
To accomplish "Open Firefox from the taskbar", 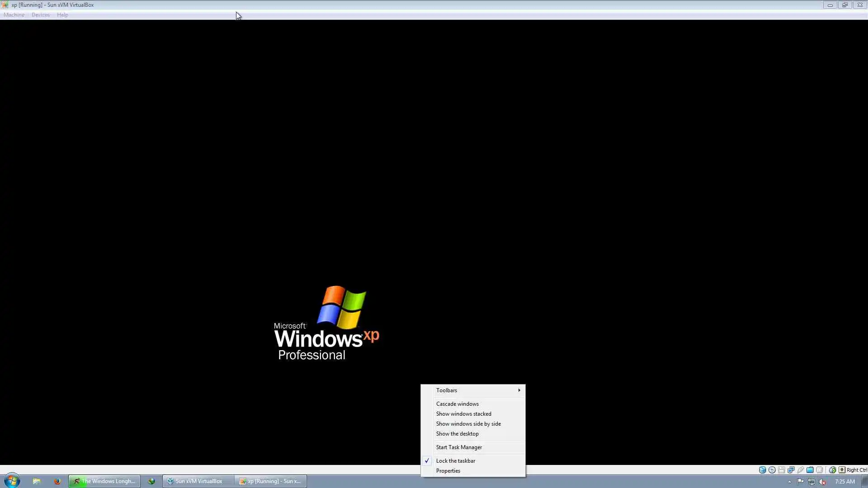I will click(57, 481).
